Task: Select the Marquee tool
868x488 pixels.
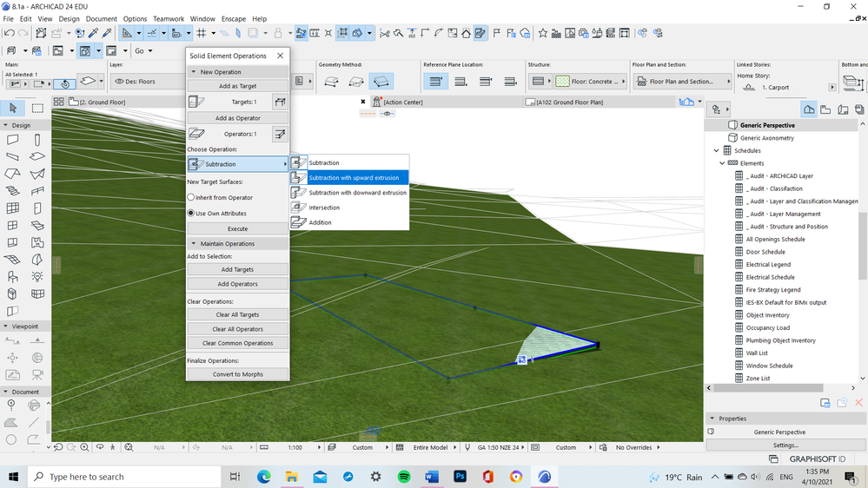Action: (x=38, y=108)
